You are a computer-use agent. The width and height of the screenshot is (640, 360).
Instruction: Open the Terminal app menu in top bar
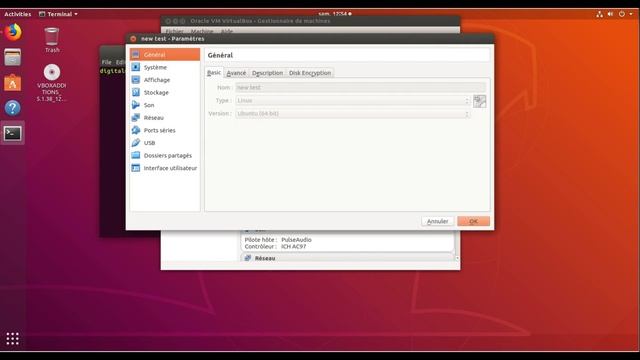[x=58, y=14]
